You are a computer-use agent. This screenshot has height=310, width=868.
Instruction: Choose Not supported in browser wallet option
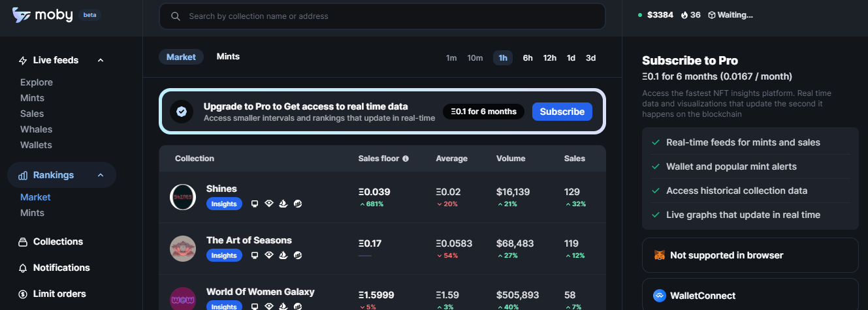click(x=750, y=255)
